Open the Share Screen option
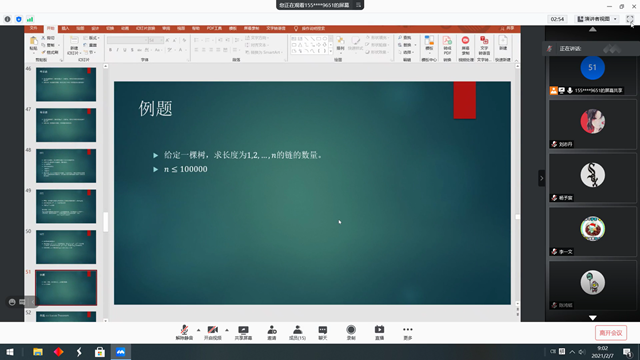Image resolution: width=640 pixels, height=360 pixels. (x=243, y=332)
